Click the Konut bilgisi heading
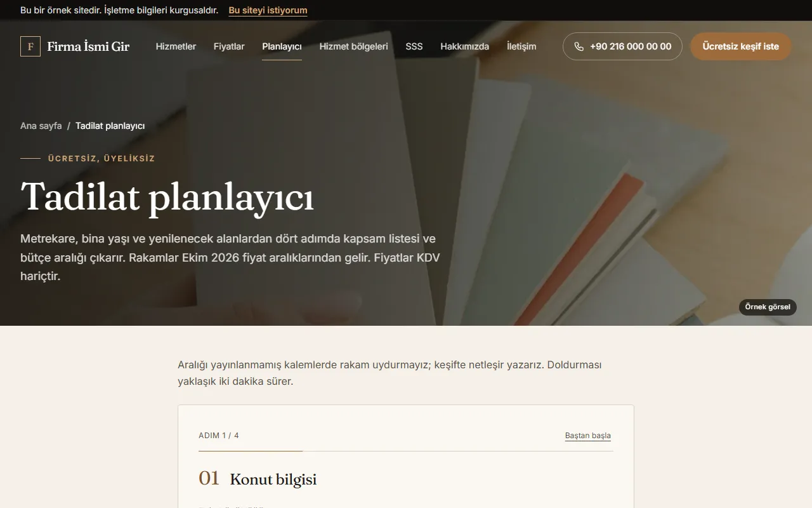The height and width of the screenshot is (508, 812). click(x=273, y=479)
